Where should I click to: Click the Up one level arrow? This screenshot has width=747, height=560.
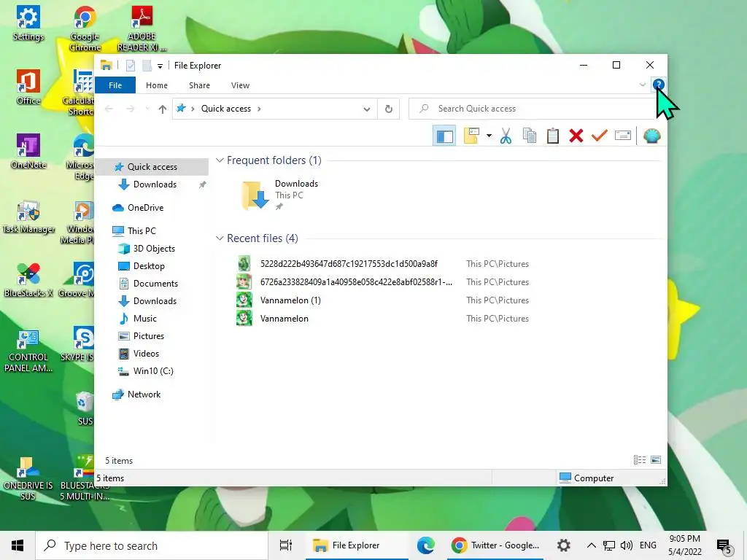[x=163, y=109]
